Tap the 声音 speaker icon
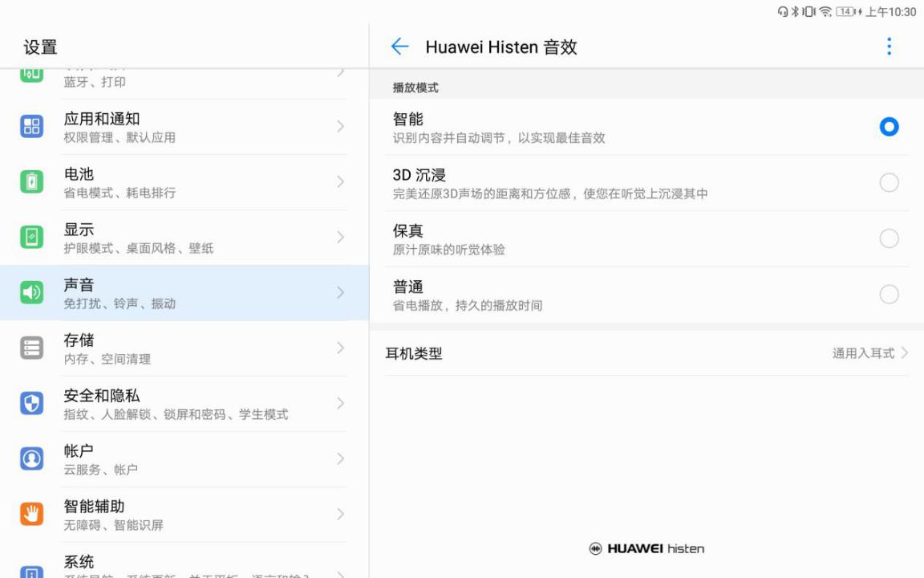 pos(32,292)
